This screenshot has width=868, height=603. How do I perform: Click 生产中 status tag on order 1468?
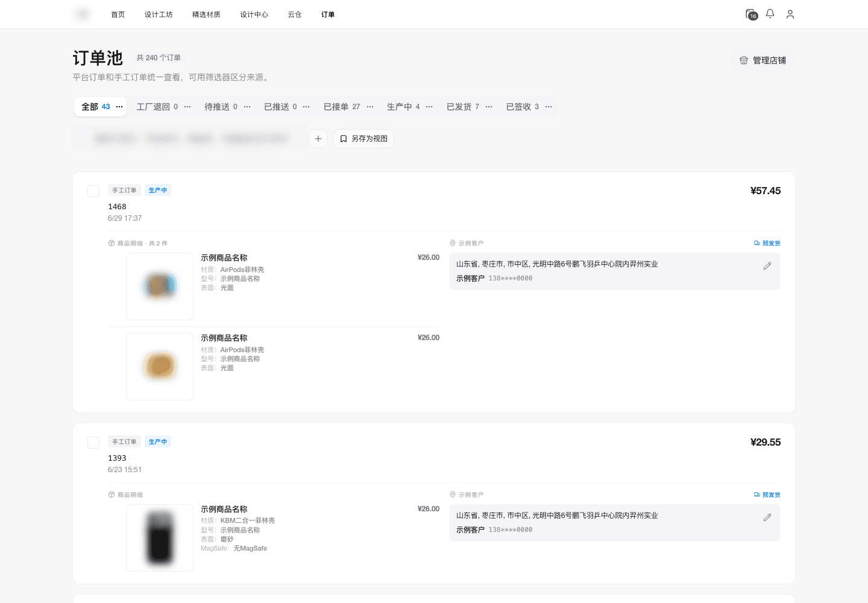coord(158,190)
